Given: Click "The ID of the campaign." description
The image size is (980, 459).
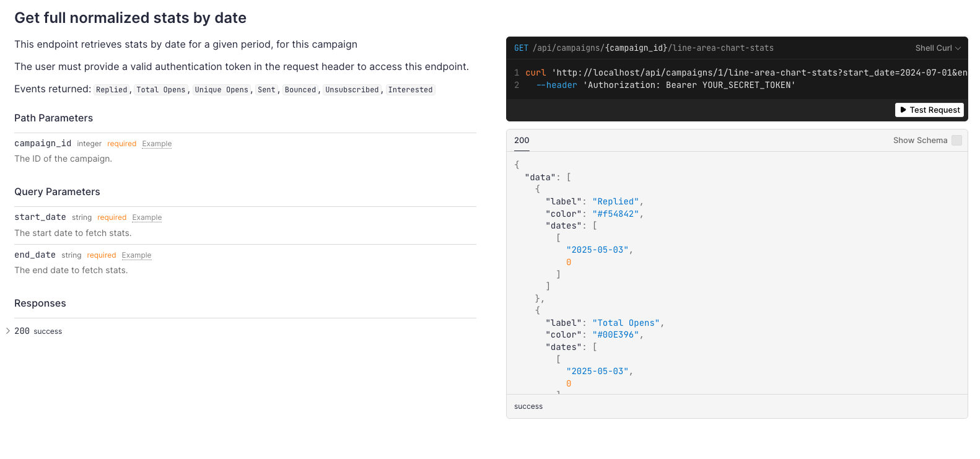Looking at the screenshot, I should pyautogui.click(x=63, y=159).
